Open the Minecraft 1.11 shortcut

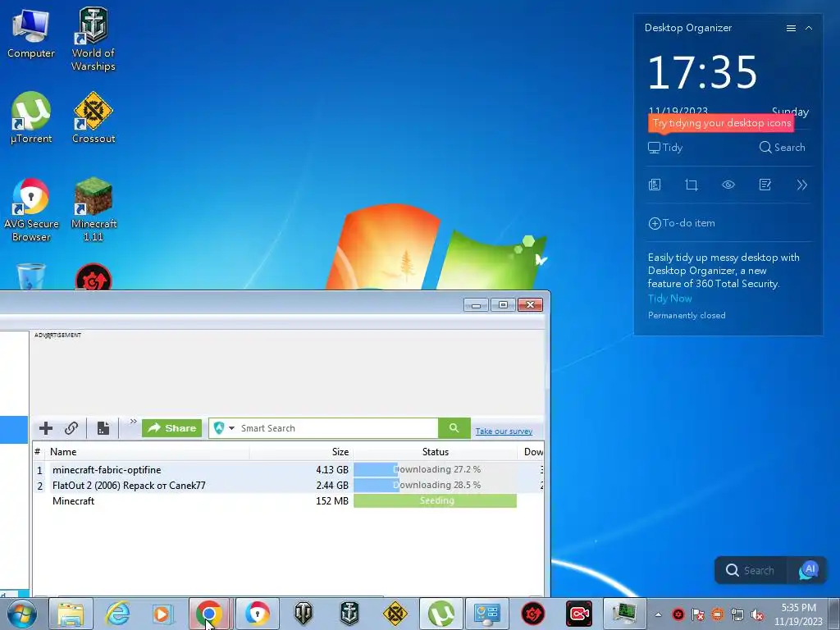pos(94,209)
